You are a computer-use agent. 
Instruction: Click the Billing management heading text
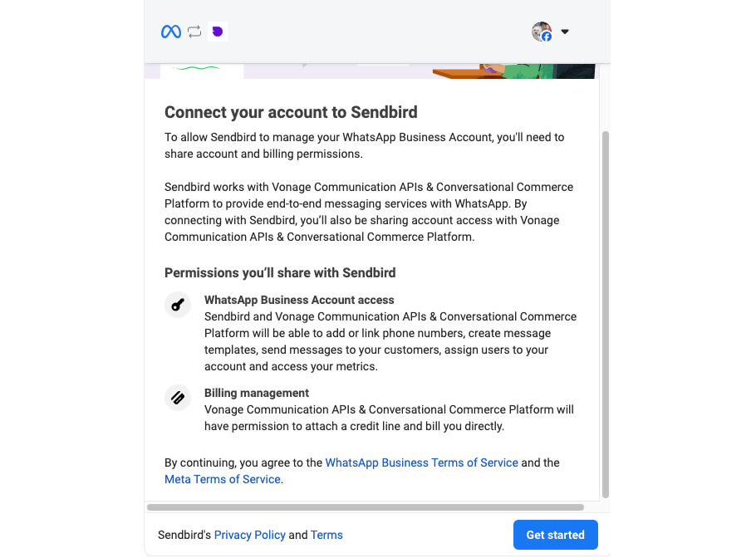258,393
